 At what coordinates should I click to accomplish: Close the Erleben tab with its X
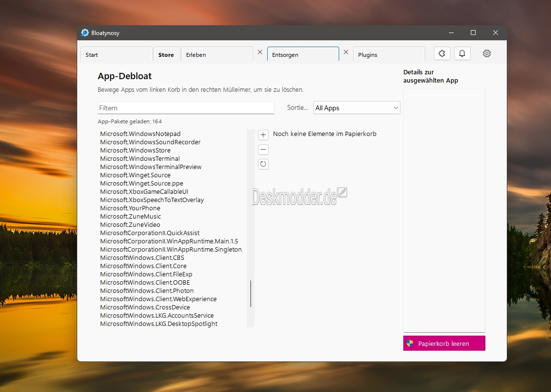tap(260, 52)
